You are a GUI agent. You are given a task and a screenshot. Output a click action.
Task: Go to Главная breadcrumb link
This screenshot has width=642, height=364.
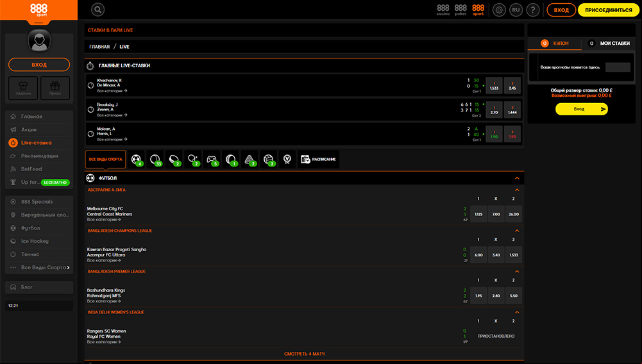(x=99, y=47)
